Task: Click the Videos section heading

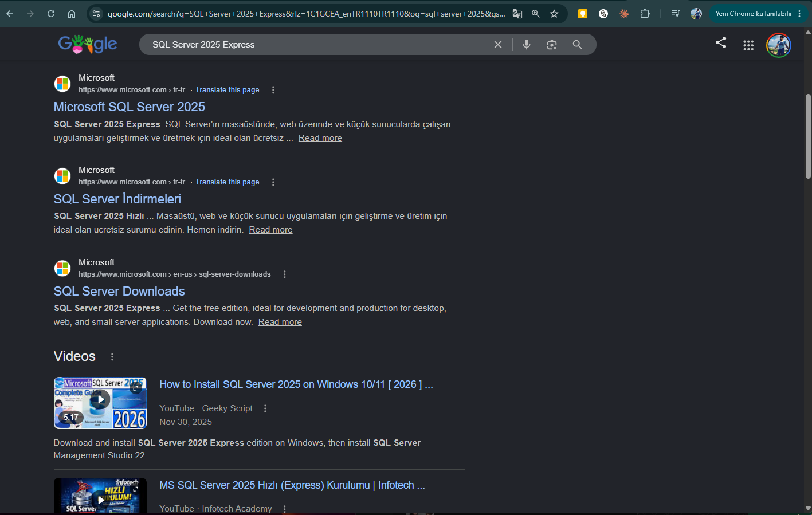Action: pos(74,356)
